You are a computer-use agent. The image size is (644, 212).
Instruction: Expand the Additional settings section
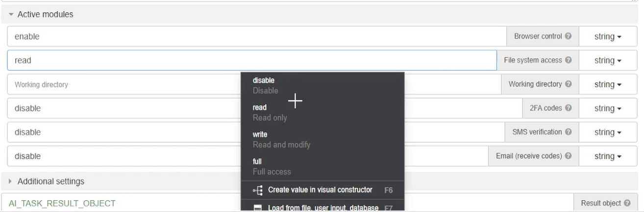pyautogui.click(x=11, y=182)
